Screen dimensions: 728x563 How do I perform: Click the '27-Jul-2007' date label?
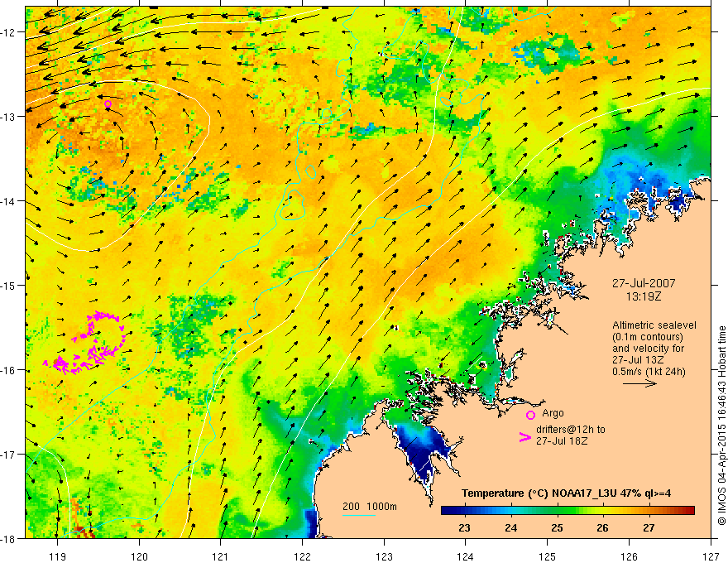tap(644, 283)
